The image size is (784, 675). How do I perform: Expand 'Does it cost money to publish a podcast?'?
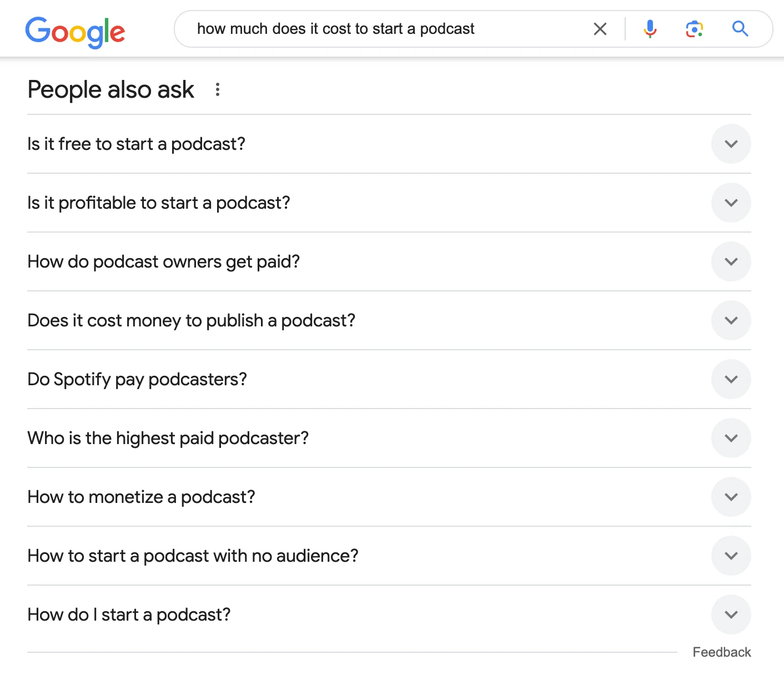tap(731, 320)
